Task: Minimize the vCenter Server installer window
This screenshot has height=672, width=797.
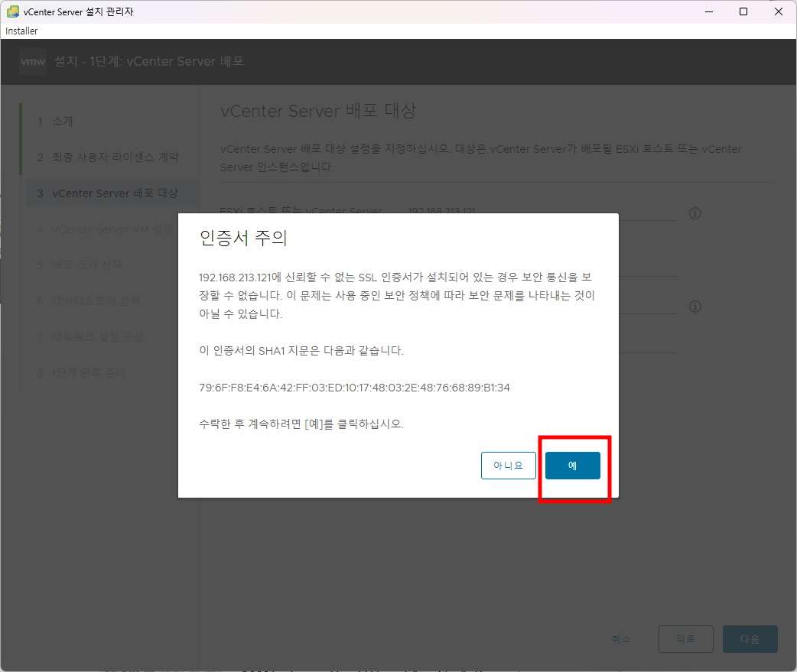Action: 709,11
